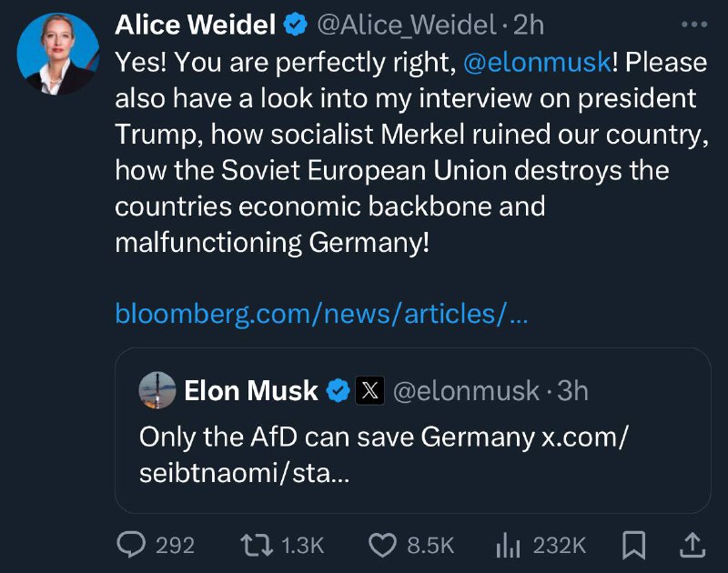Open Alice Weidel's profile picture

tap(58, 54)
